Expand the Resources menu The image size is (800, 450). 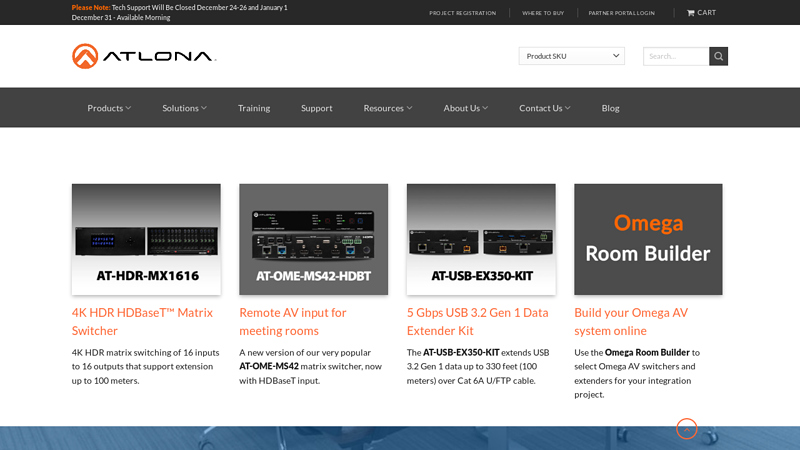coord(388,108)
